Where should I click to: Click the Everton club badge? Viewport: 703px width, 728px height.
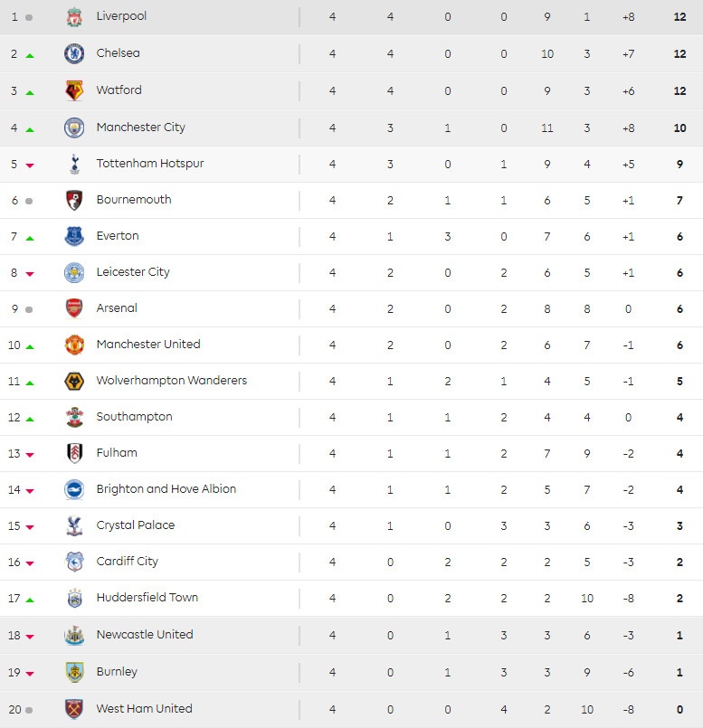point(74,236)
